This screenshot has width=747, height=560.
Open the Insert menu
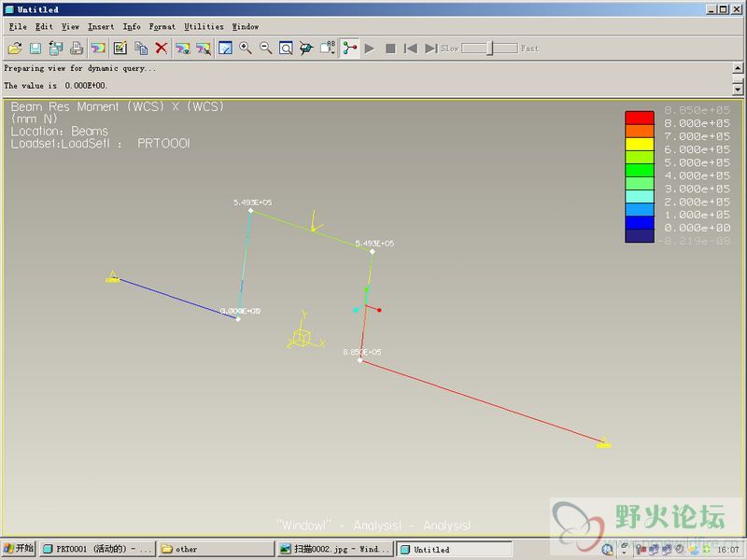tap(101, 27)
